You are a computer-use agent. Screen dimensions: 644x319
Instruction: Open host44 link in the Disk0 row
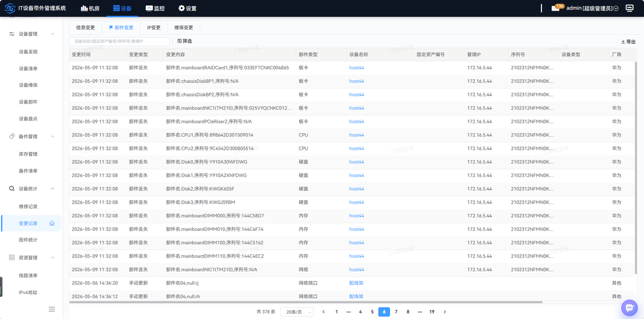(x=357, y=162)
